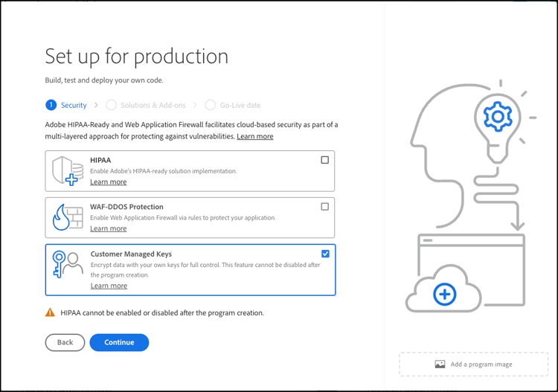Click the chevron after the Security step
The image size is (558, 392).
point(96,105)
